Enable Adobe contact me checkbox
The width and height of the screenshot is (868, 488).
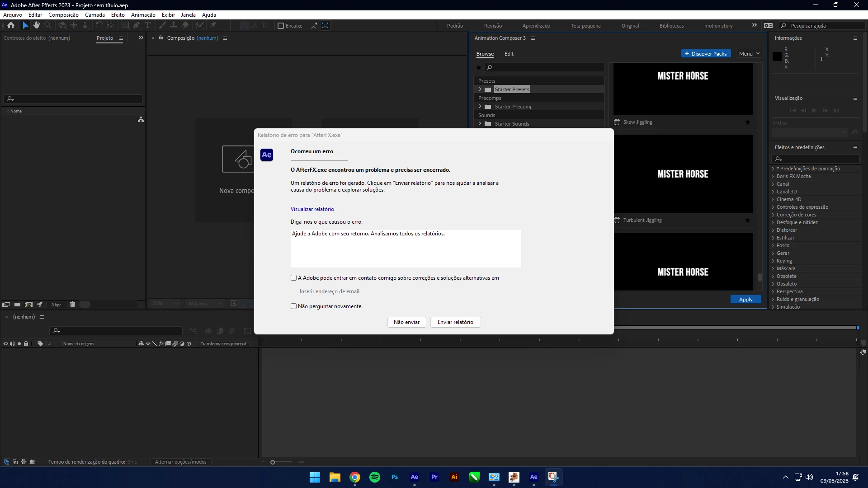click(294, 278)
